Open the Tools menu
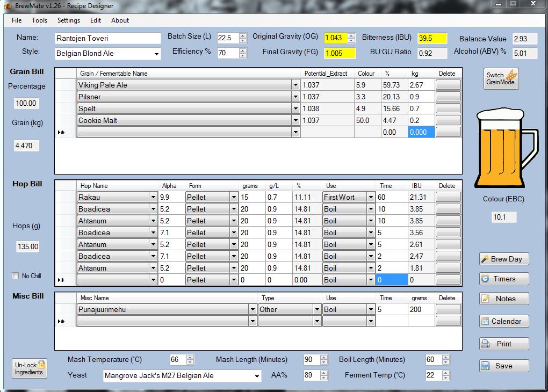 40,20
